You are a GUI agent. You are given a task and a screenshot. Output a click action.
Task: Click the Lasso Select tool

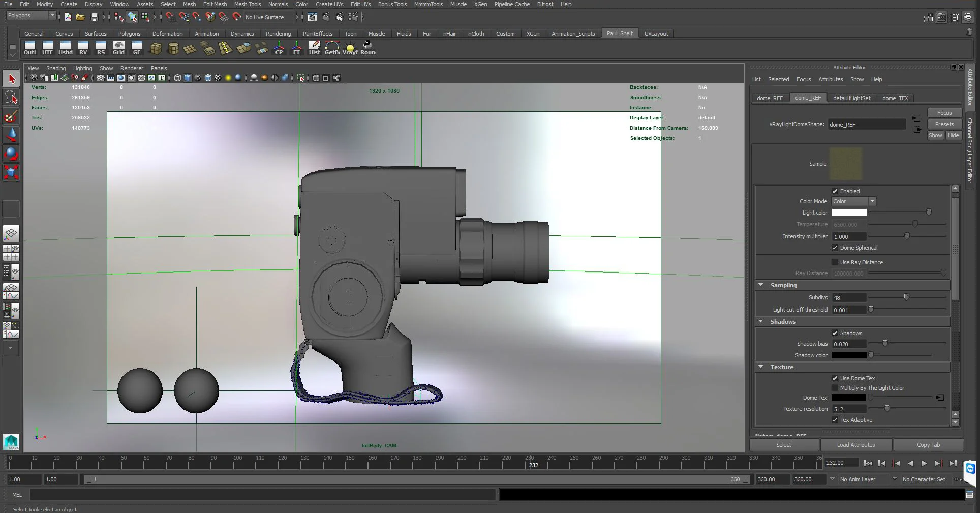(12, 98)
